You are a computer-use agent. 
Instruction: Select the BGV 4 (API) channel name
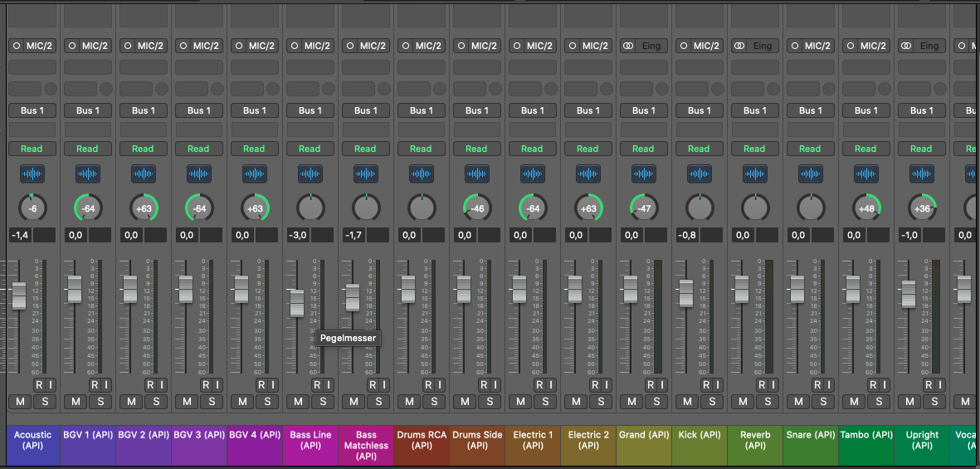click(x=255, y=435)
